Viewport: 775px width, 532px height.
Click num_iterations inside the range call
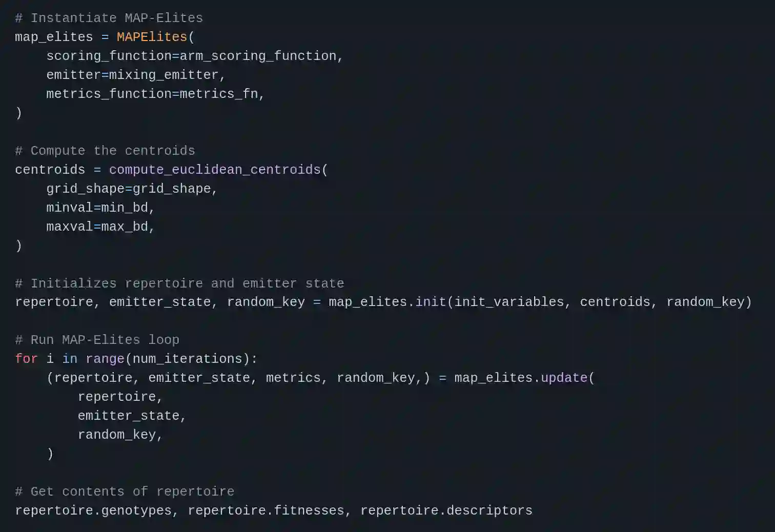(187, 359)
